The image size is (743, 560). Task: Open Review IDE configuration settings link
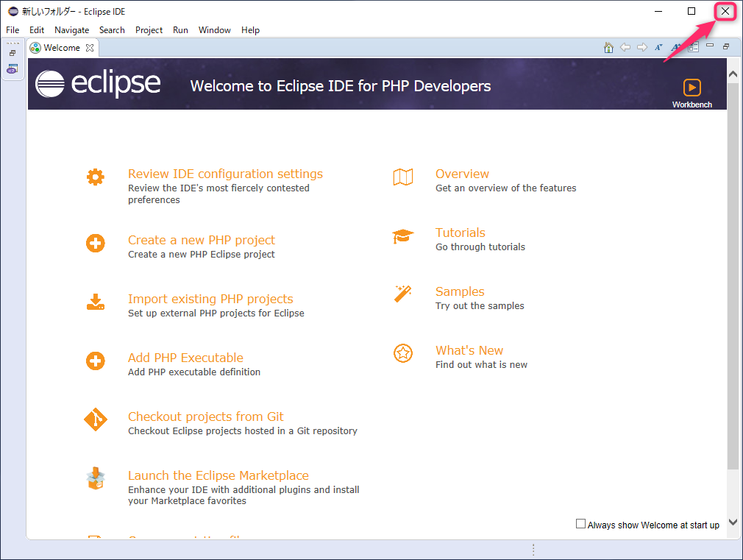click(x=225, y=174)
